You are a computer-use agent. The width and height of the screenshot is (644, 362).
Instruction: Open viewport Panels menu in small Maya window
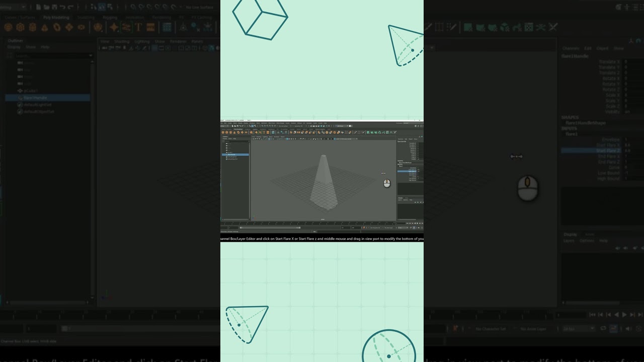click(x=283, y=137)
